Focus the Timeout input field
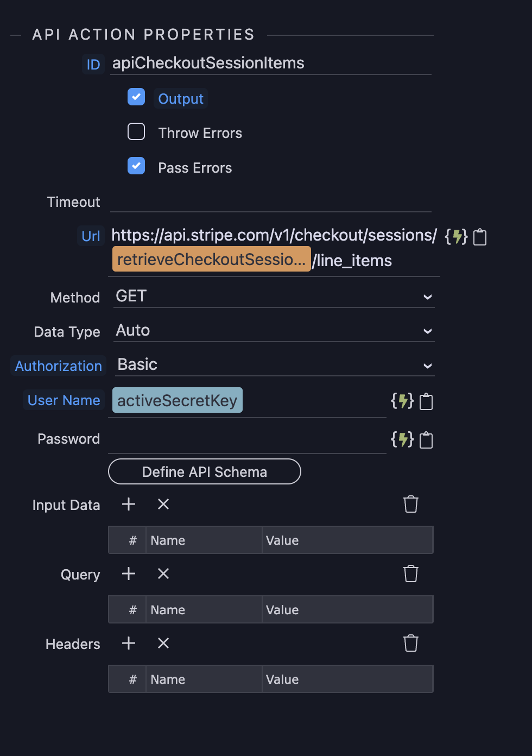 [271, 203]
